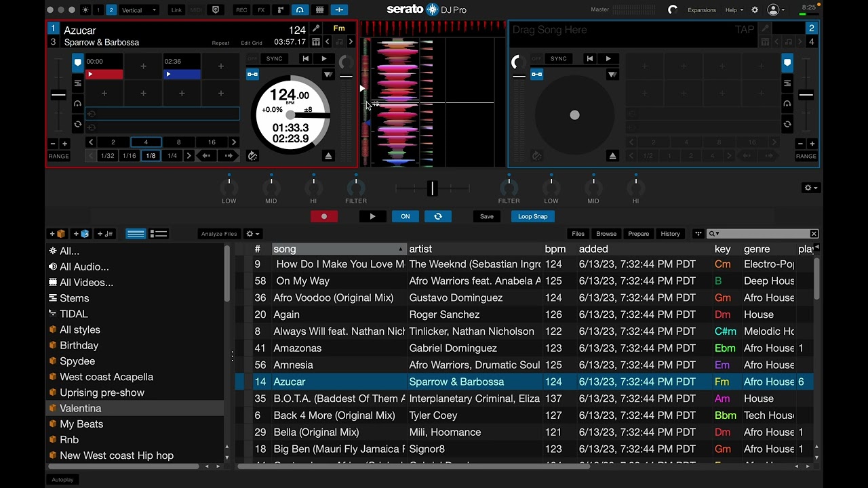Select deck 1 saved flip list icon

(77, 83)
